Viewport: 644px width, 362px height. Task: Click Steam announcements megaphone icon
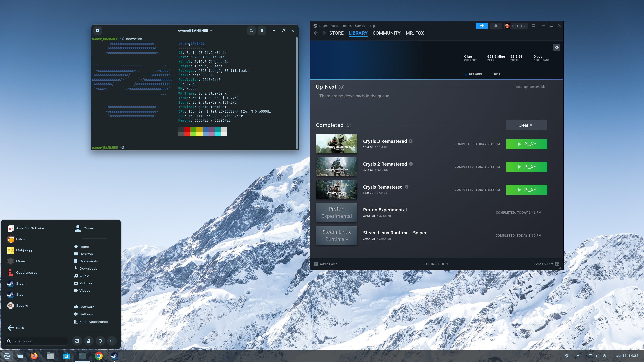(481, 26)
